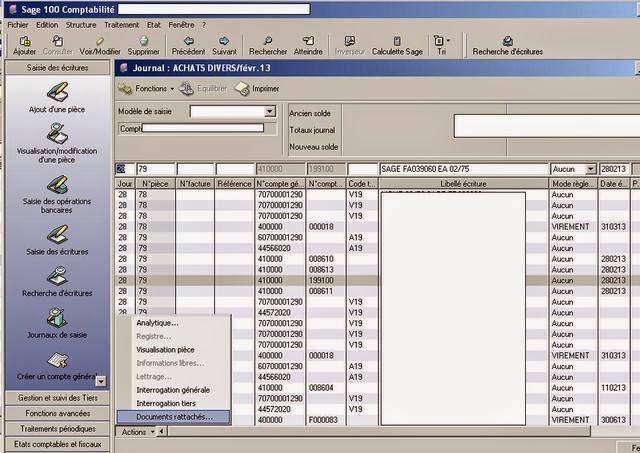Open Etats comptables et fiscaux section
The width and height of the screenshot is (640, 453).
[x=58, y=444]
